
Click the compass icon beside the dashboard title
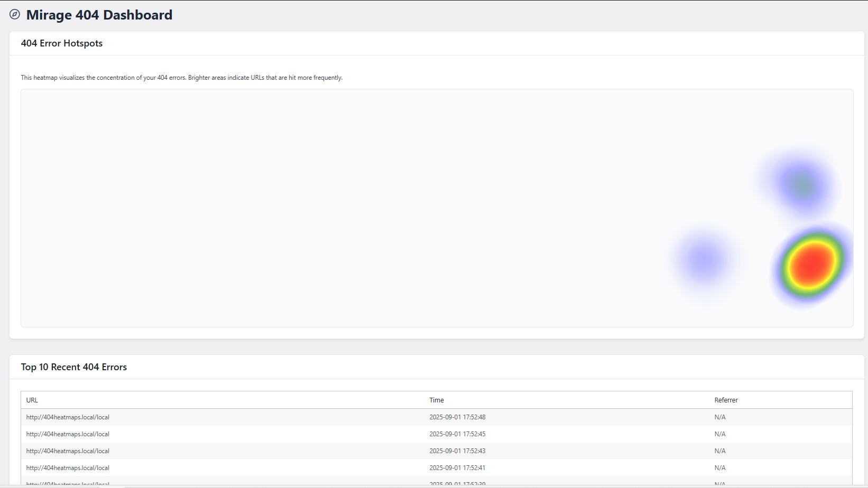point(15,15)
